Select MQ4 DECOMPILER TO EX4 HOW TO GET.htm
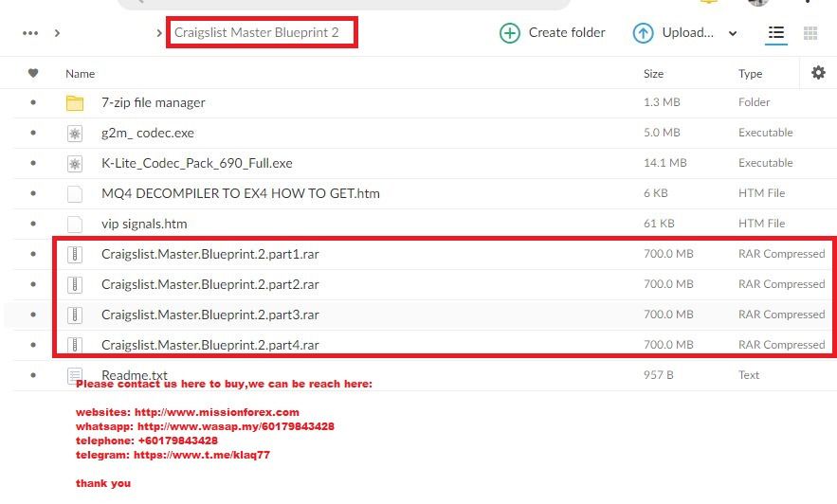Viewport: 837px width, 504px height. [x=241, y=193]
